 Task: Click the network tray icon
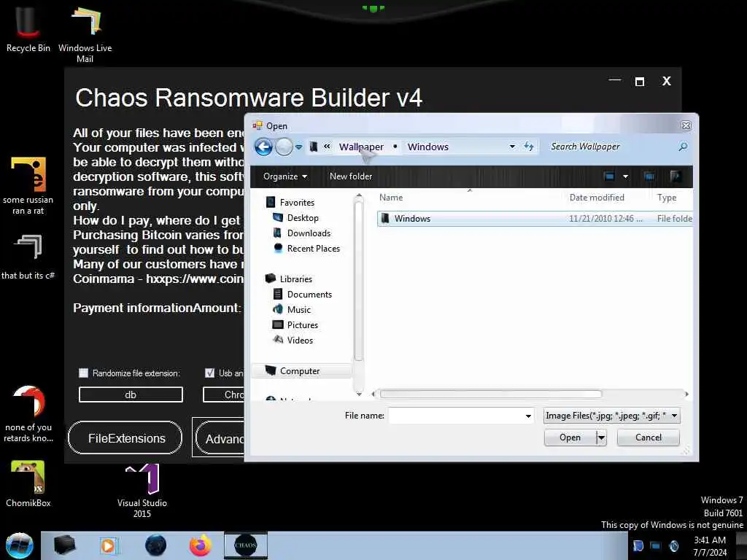pos(656,545)
